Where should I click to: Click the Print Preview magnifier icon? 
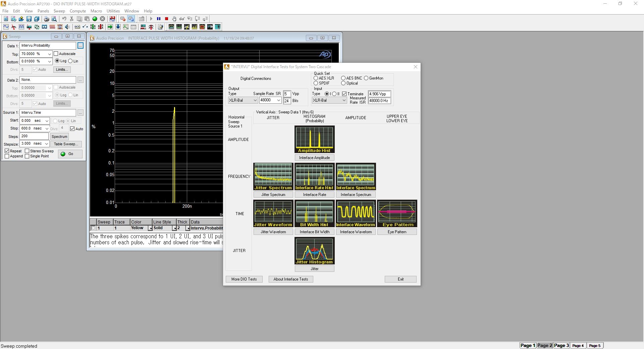(54, 19)
